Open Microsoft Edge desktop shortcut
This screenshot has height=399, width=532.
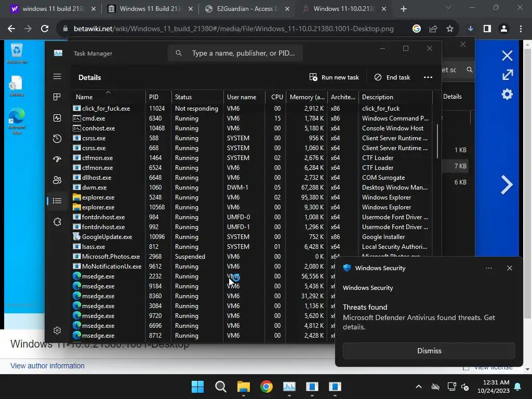pyautogui.click(x=17, y=121)
